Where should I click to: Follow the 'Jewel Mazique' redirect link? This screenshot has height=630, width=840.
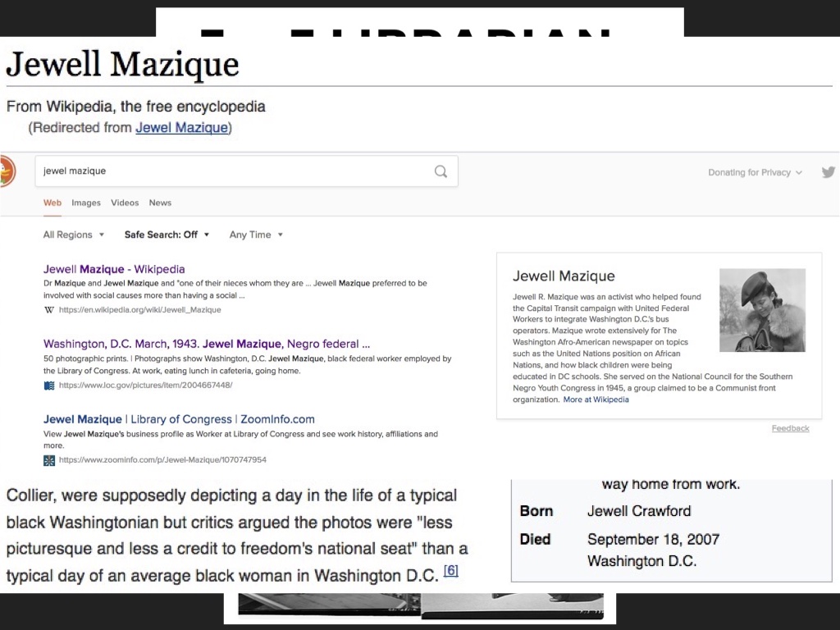coord(181,127)
